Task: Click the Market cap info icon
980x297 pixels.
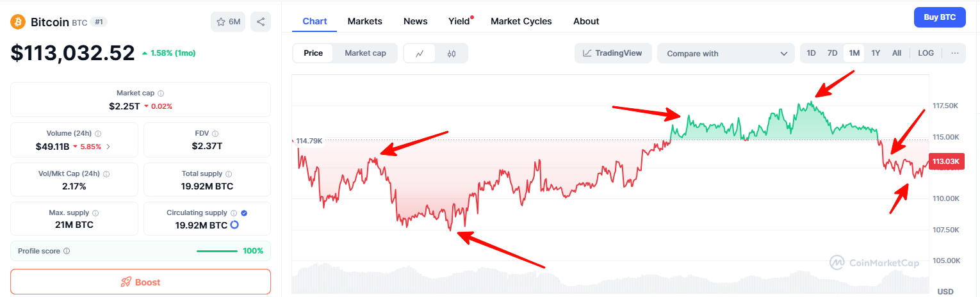Action: click(161, 93)
